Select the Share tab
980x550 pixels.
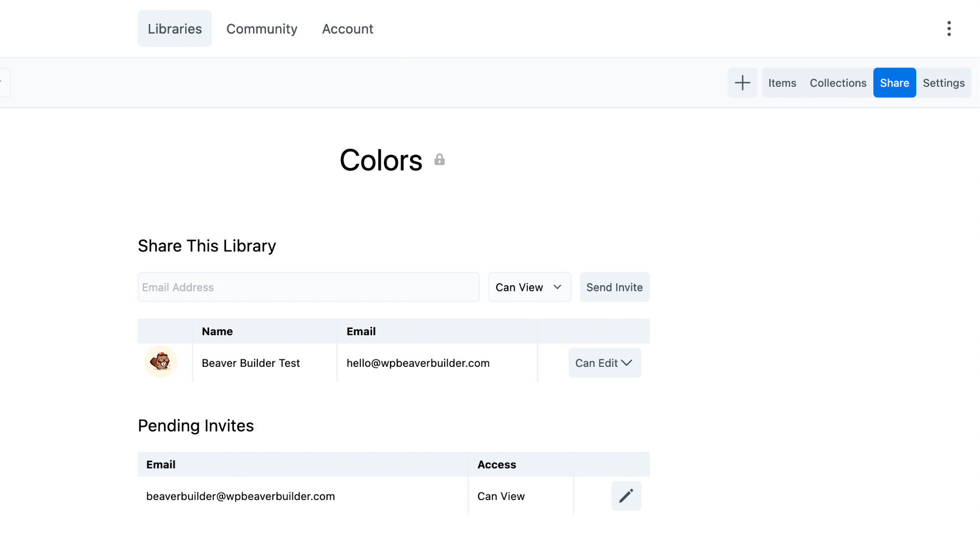(x=894, y=82)
